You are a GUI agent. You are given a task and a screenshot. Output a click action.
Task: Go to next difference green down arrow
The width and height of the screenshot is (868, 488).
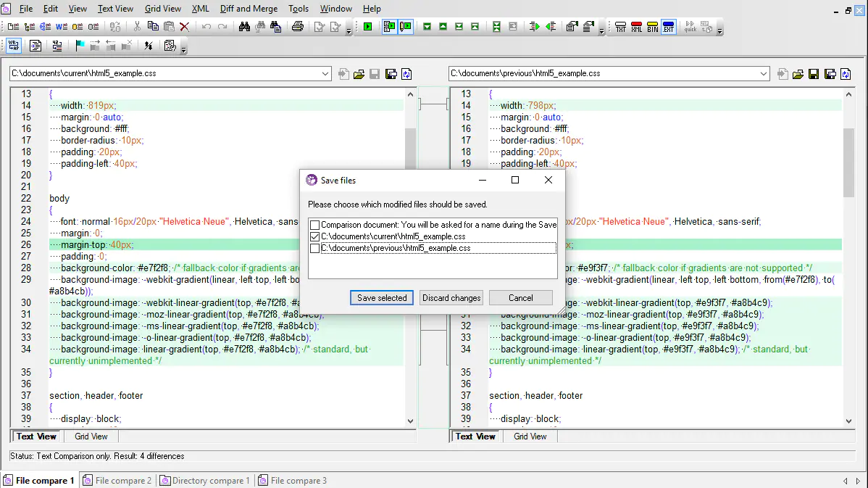click(x=427, y=27)
